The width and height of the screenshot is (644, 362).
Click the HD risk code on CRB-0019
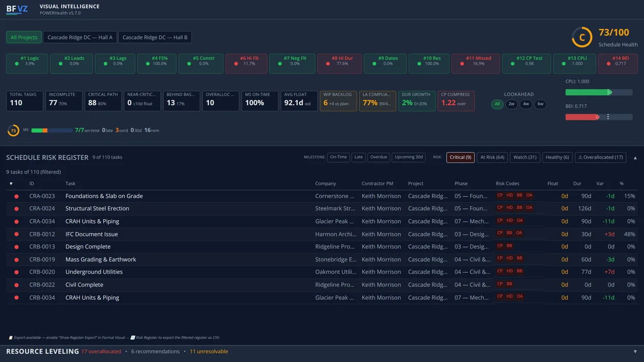tap(509, 258)
